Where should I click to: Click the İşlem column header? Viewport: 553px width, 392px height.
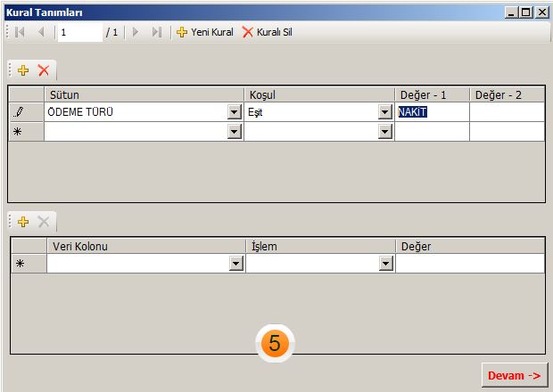pos(320,246)
